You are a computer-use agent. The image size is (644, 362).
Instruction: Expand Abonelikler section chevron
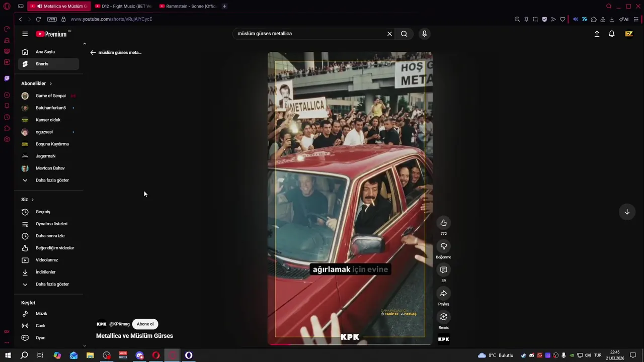tap(50, 83)
